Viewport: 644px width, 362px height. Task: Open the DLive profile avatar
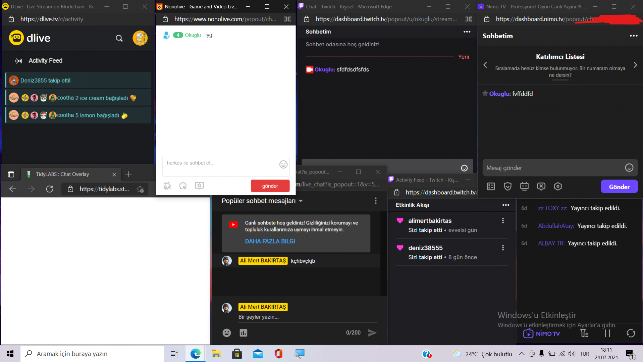[140, 38]
